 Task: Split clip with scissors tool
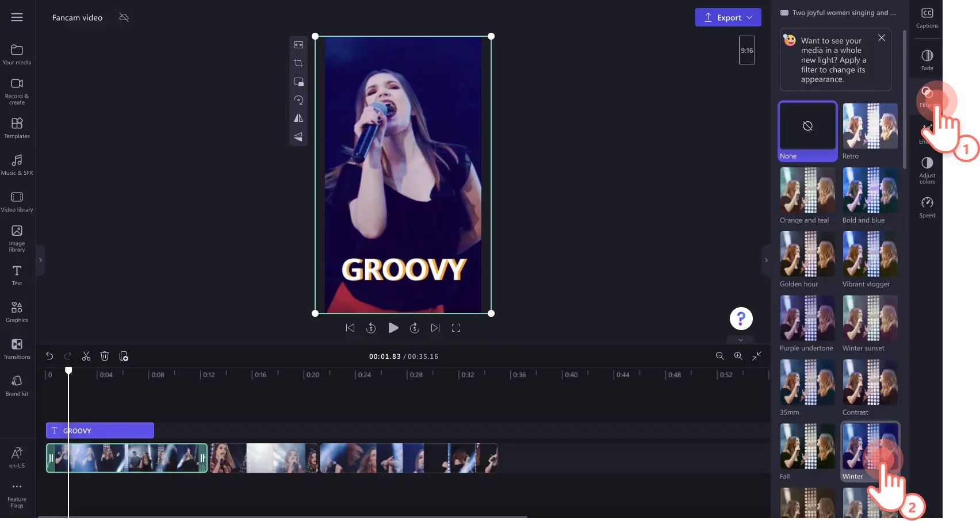[x=86, y=357]
